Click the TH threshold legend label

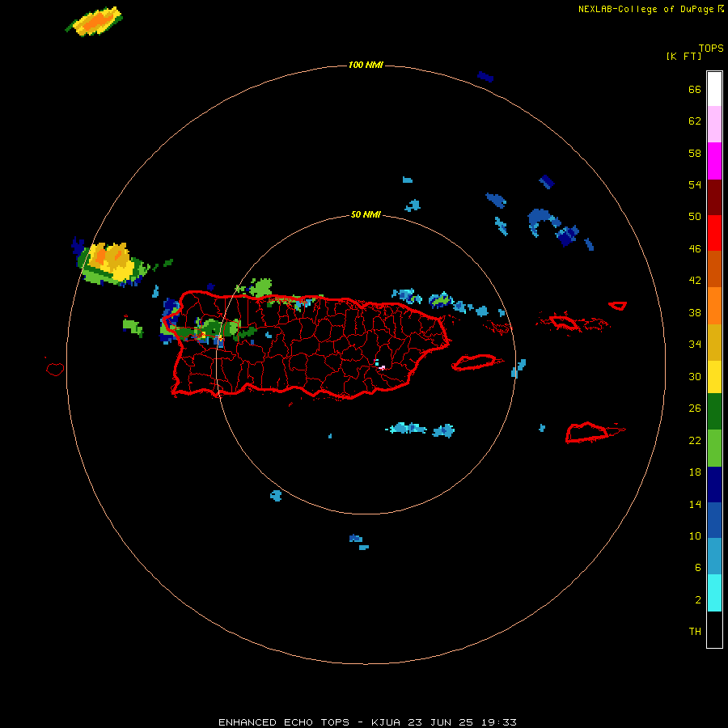[x=695, y=632]
